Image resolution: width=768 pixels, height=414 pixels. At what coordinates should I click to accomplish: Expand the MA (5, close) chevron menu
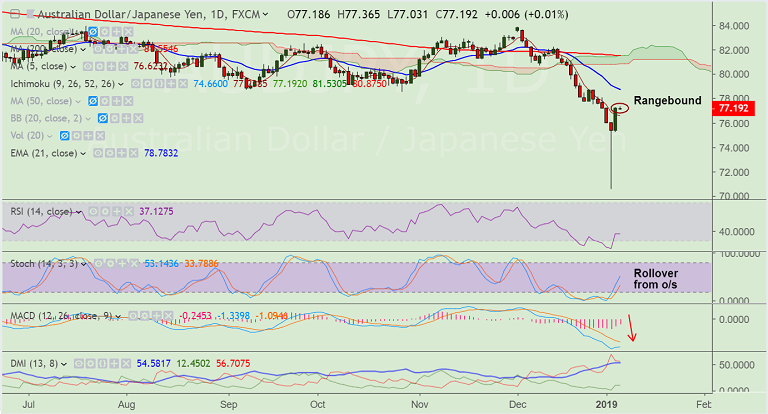click(73, 67)
